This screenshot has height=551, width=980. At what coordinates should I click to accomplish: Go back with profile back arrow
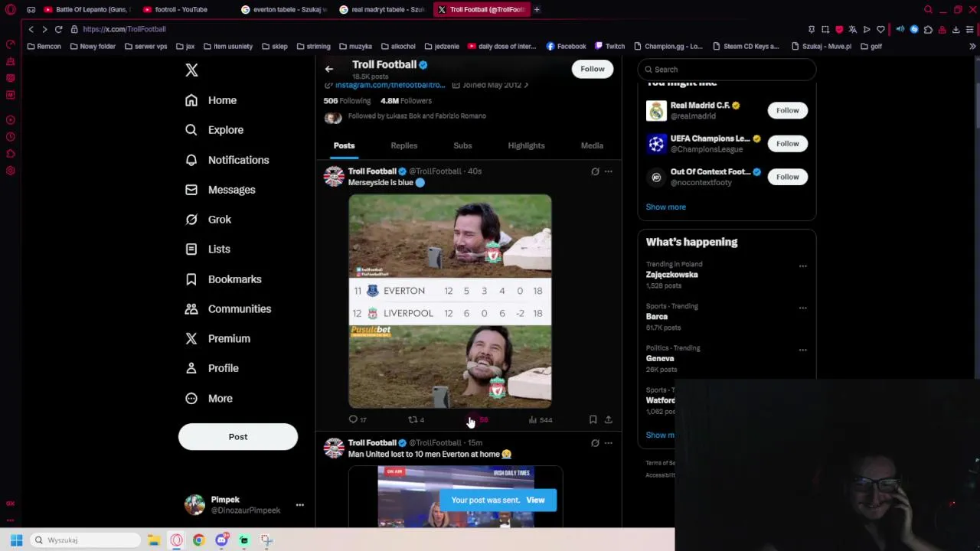click(x=329, y=69)
